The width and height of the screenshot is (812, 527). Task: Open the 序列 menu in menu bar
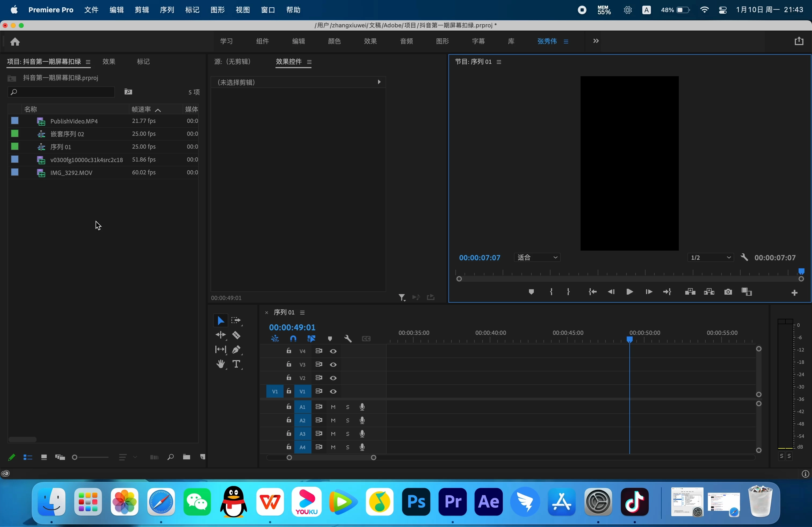point(167,10)
